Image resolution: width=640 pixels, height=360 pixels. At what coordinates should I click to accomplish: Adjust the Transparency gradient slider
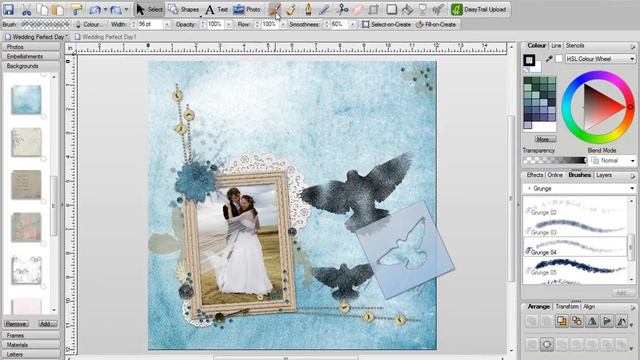pyautogui.click(x=555, y=160)
